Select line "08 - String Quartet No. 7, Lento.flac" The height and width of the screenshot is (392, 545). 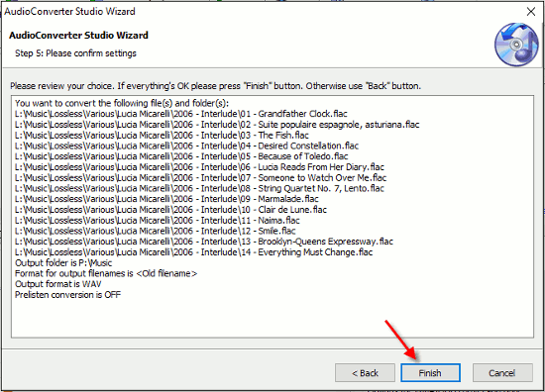click(199, 188)
